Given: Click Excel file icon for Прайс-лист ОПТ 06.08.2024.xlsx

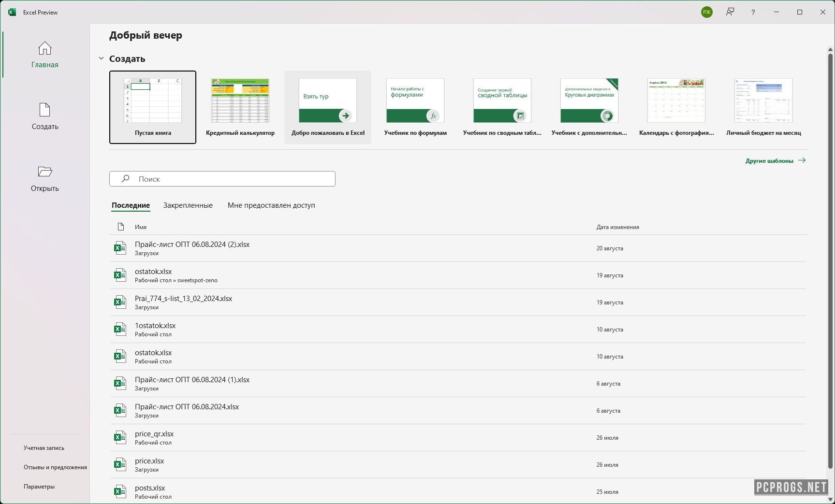Looking at the screenshot, I should (120, 410).
